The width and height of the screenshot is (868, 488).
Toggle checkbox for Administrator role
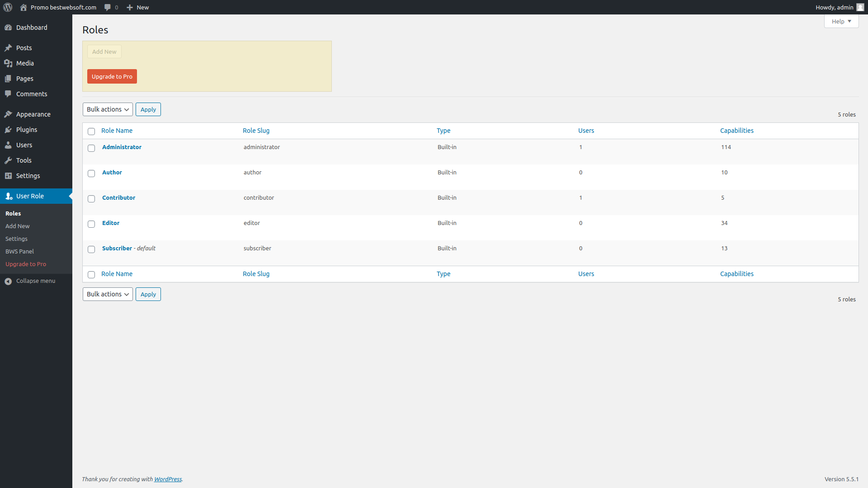[92, 148]
